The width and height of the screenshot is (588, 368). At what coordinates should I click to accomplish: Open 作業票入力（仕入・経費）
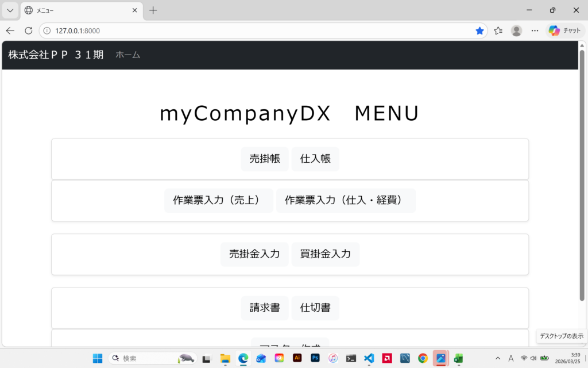346,201
